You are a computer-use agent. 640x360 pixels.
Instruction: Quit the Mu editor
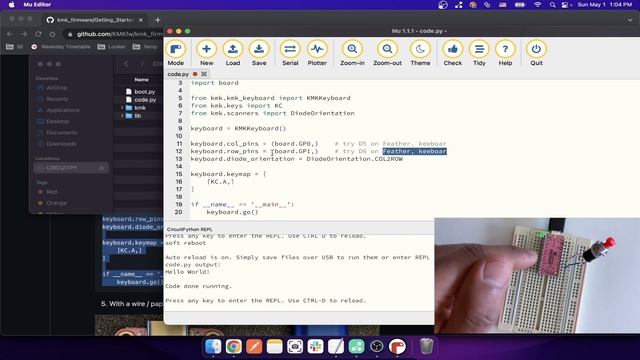pyautogui.click(x=536, y=53)
